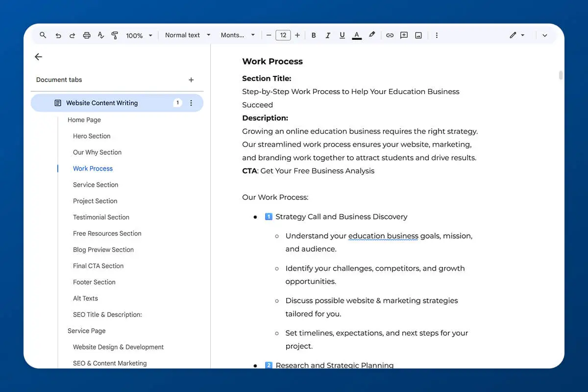
Task: Click the back arrow in the sidebar
Action: [x=38, y=57]
